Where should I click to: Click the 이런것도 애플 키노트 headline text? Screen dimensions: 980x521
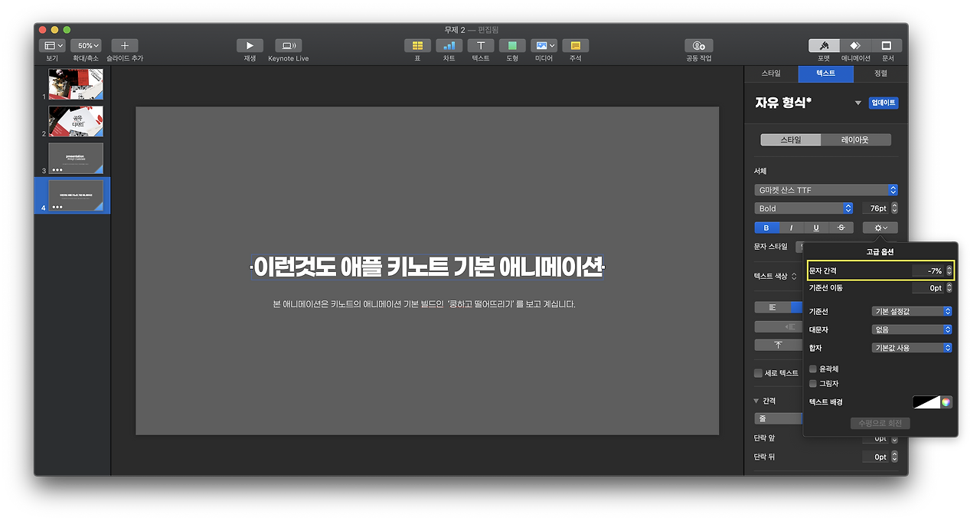click(427, 267)
